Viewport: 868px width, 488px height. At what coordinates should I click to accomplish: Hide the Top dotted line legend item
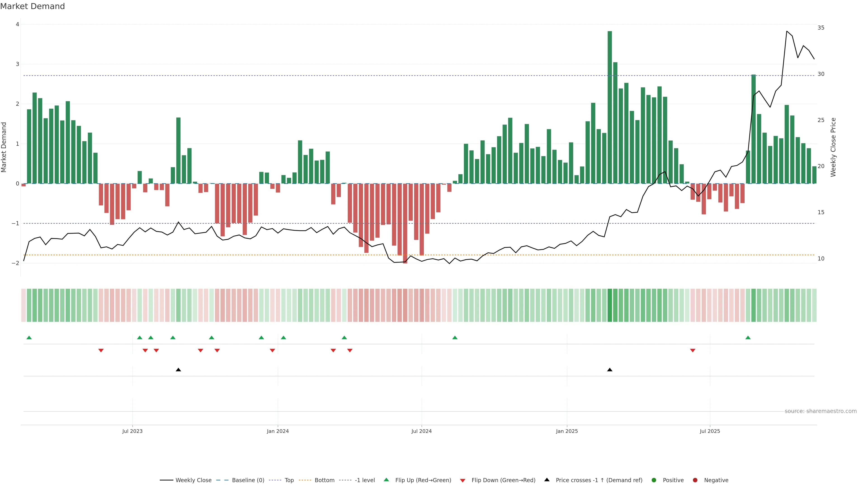(x=289, y=480)
